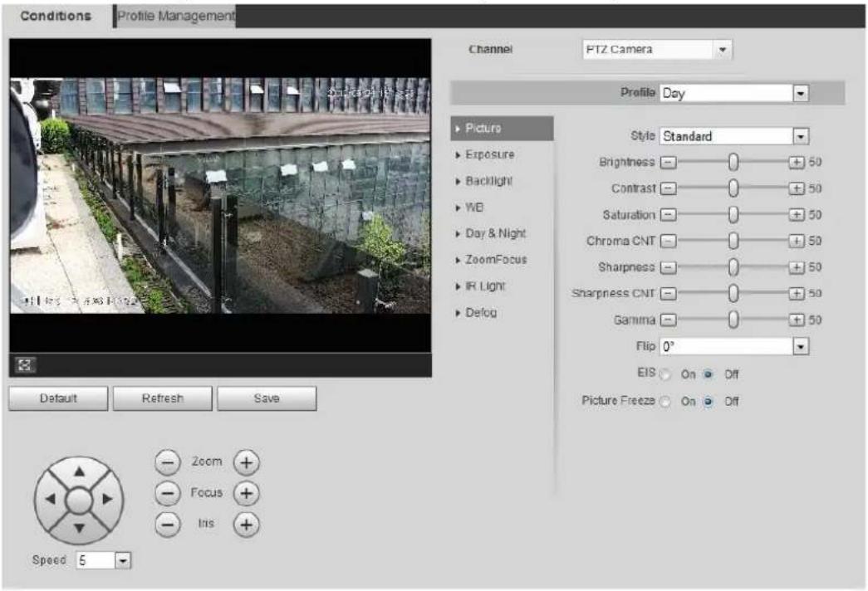
Task: Pan camera right with PTZ arrow
Action: click(108, 499)
